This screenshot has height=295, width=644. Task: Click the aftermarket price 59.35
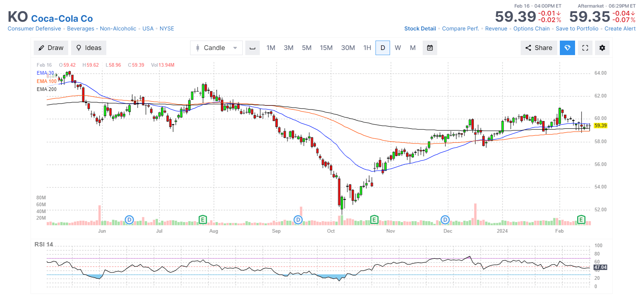tap(590, 17)
